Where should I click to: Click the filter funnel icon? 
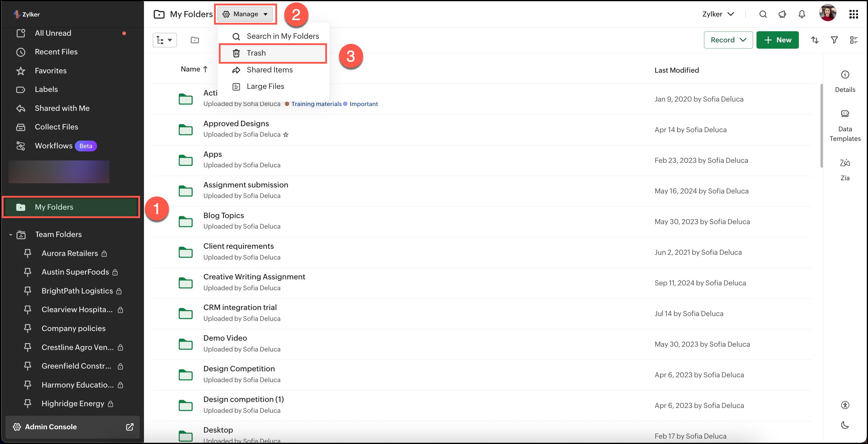[x=834, y=40]
